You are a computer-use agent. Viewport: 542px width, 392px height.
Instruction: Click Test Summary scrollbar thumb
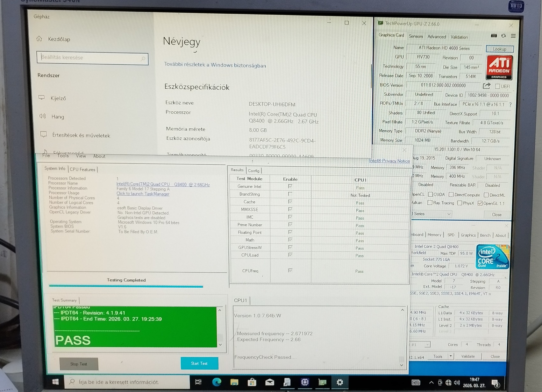tap(220, 337)
